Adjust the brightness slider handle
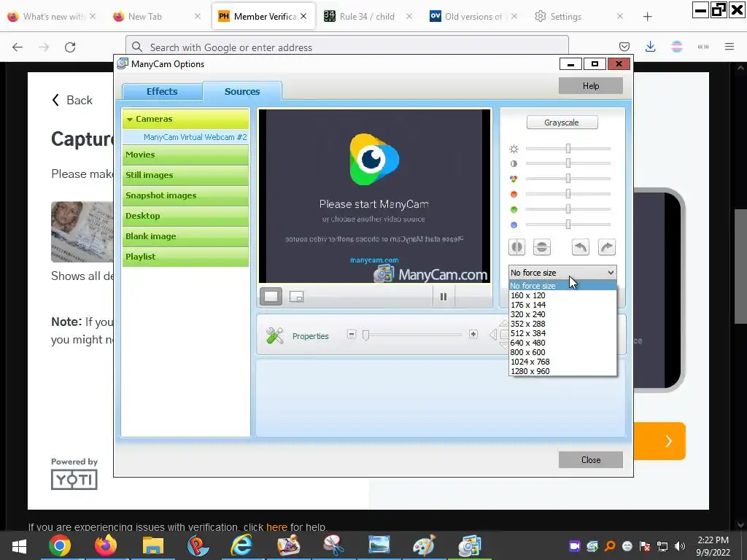 click(x=568, y=149)
